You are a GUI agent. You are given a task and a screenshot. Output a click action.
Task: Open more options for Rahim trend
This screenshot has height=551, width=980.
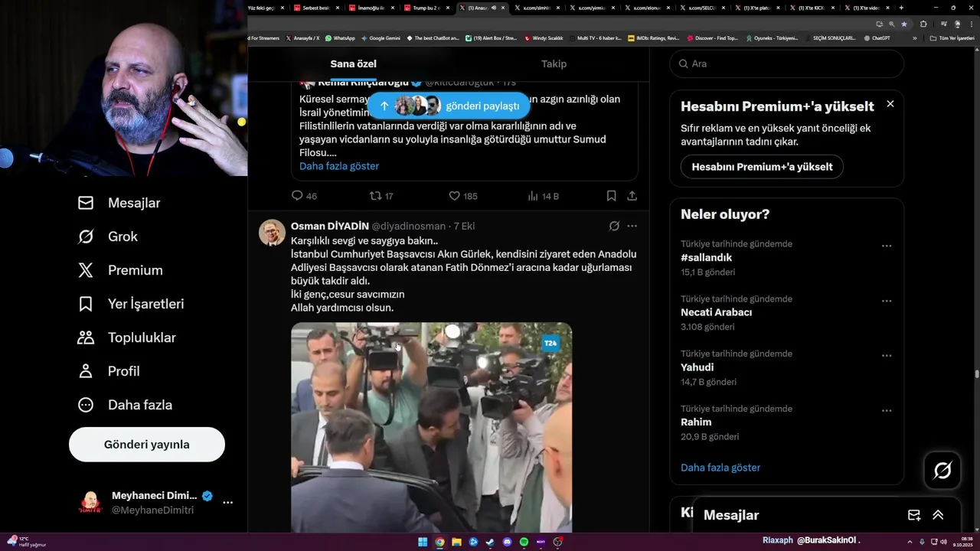[887, 410]
